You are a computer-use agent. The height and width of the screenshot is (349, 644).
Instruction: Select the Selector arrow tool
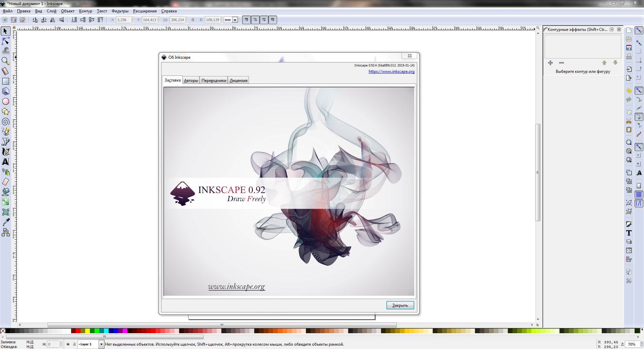click(x=5, y=31)
